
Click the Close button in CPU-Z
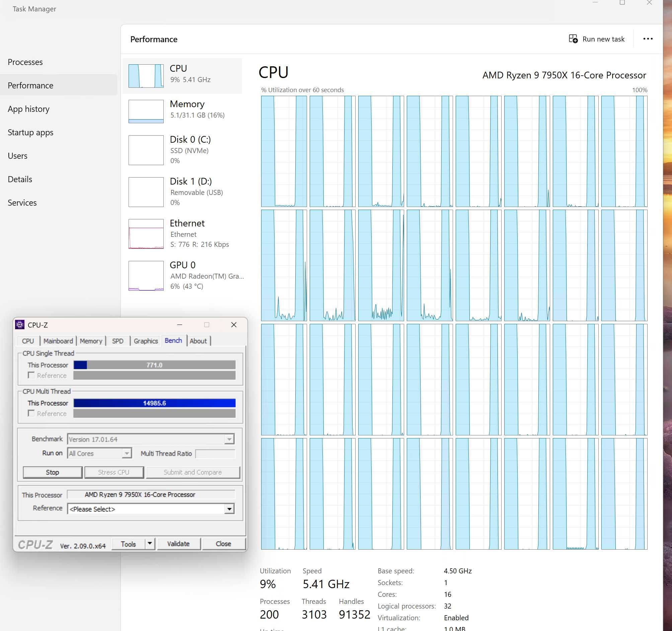click(x=223, y=544)
